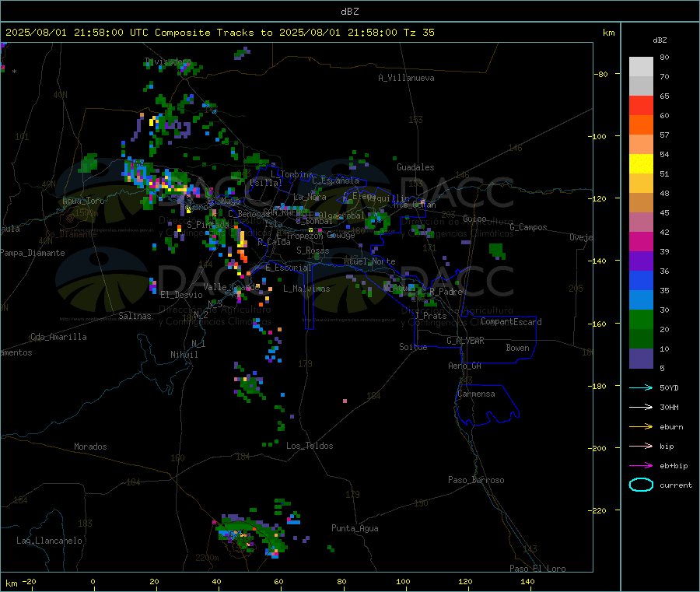Click the J_Prats map label
700x592 pixels.
(x=430, y=316)
